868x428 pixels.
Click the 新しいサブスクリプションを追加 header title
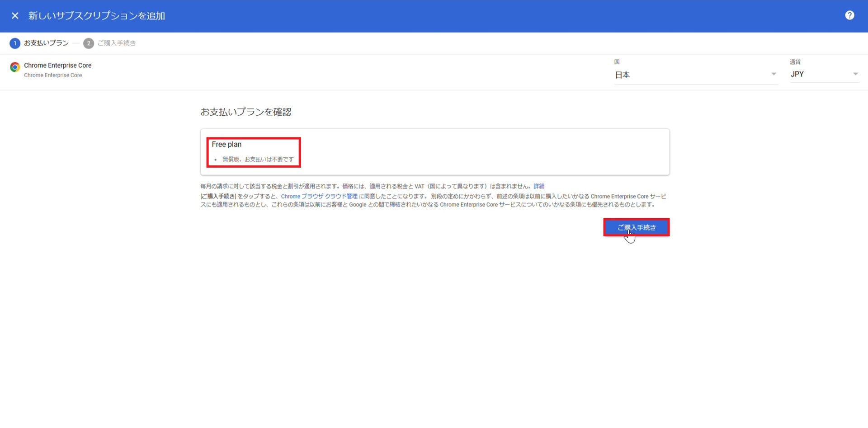pyautogui.click(x=97, y=16)
